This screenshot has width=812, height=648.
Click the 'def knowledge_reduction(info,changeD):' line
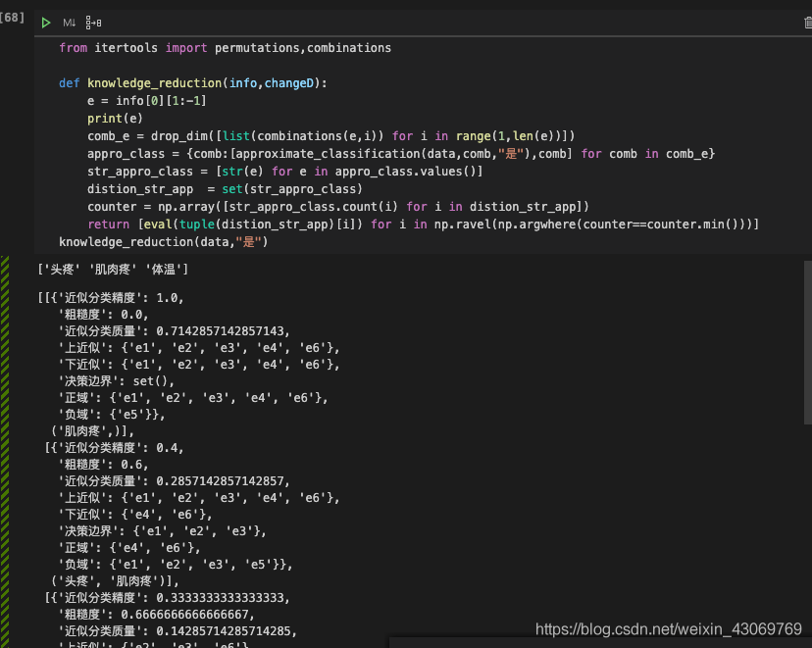click(192, 83)
